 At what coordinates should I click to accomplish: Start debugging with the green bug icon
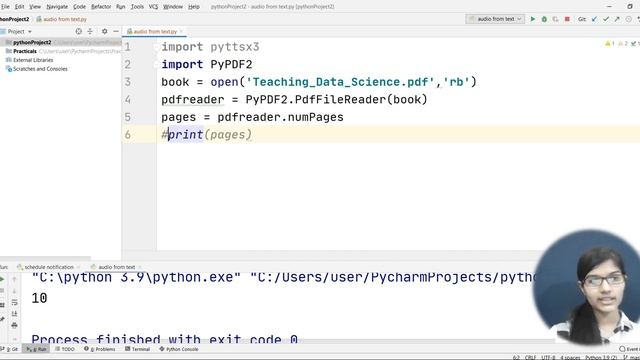[x=544, y=19]
